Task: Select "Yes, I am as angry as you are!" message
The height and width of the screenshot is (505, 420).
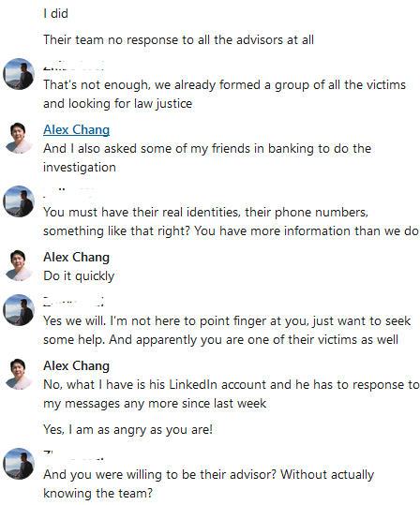Action: pos(127,429)
